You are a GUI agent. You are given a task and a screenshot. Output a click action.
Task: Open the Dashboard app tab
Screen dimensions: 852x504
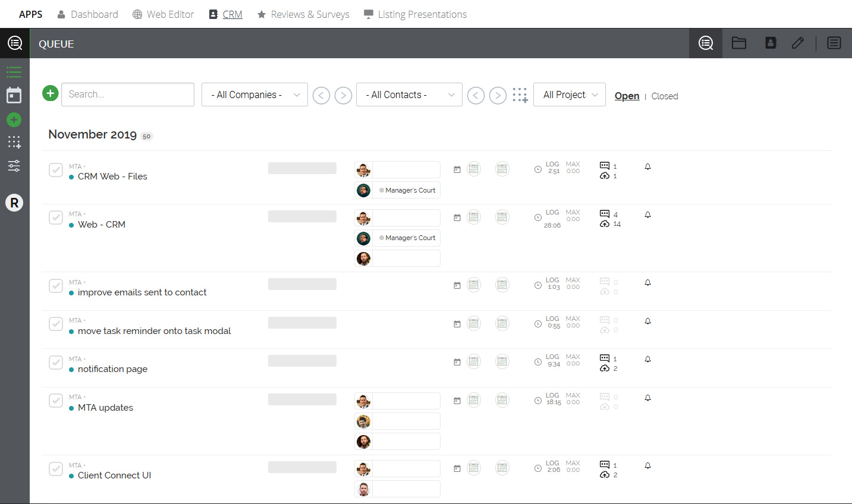click(x=87, y=14)
